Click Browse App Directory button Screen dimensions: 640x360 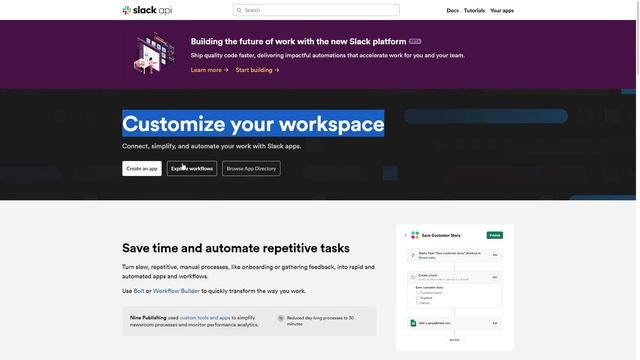click(251, 169)
